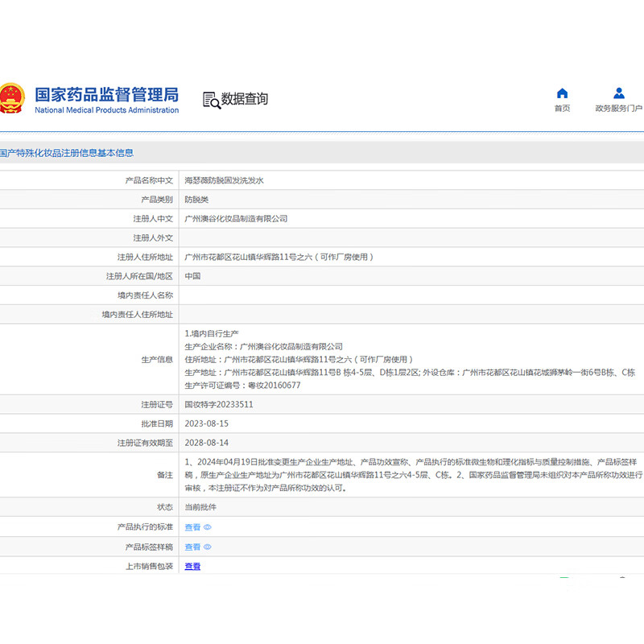644x644 pixels.
Task: Open 查看 link for 产品标签样稿
Action: point(192,547)
